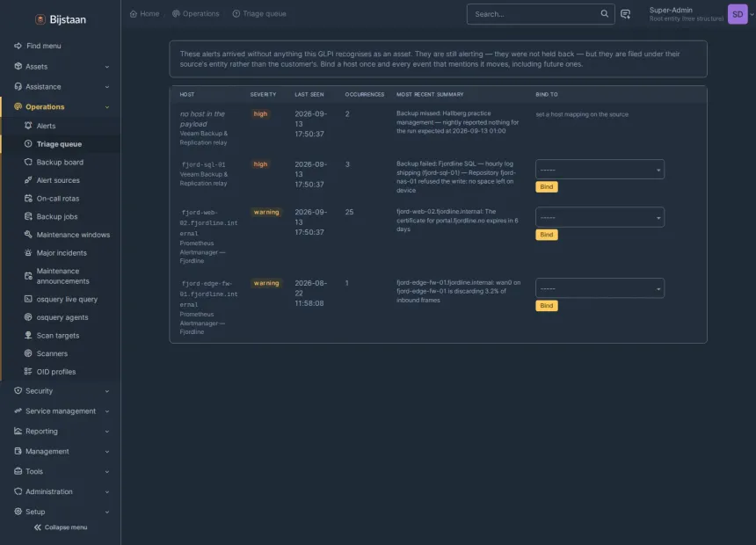756x545 pixels.
Task: Expand the Assets menu chevron
Action: pos(107,67)
